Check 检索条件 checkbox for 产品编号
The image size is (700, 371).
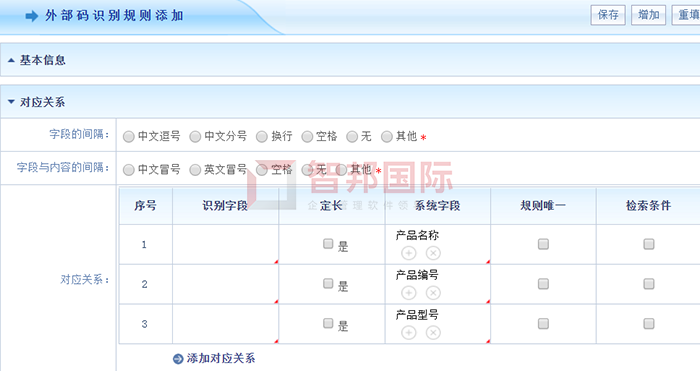click(649, 283)
